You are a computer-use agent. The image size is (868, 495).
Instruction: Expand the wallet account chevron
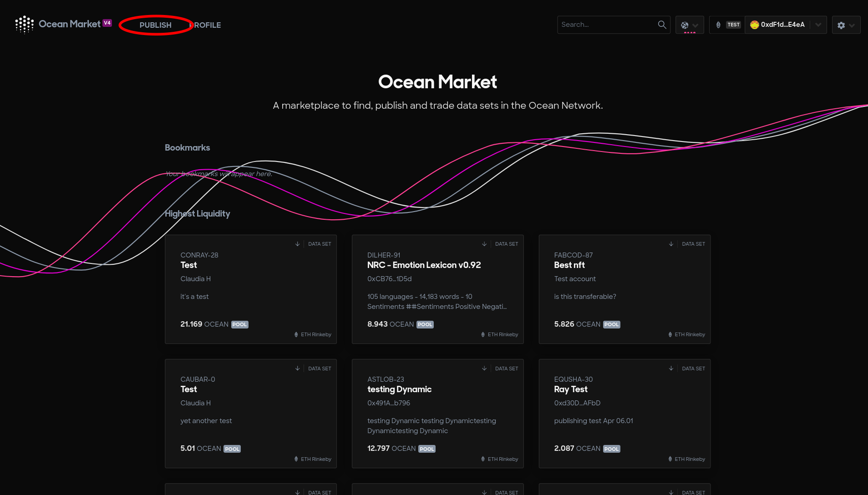click(818, 25)
